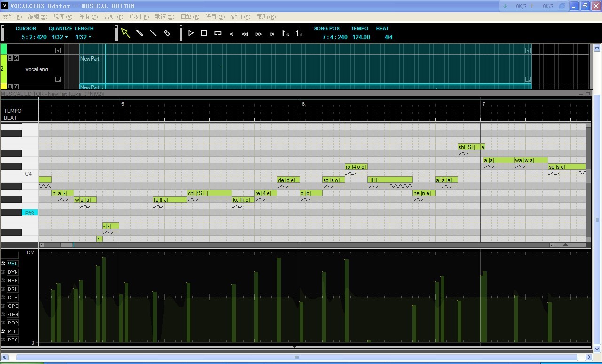
Task: Show the DYN parameter lane
Action: coord(13,272)
